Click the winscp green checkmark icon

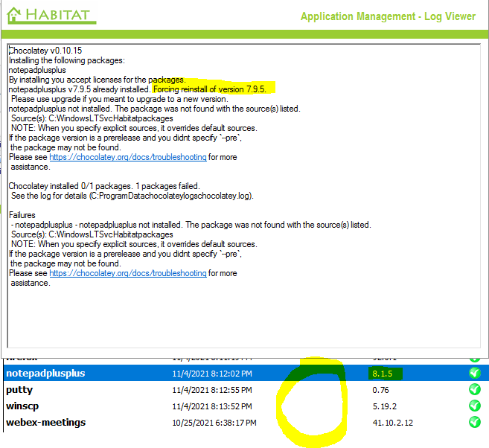(x=474, y=406)
